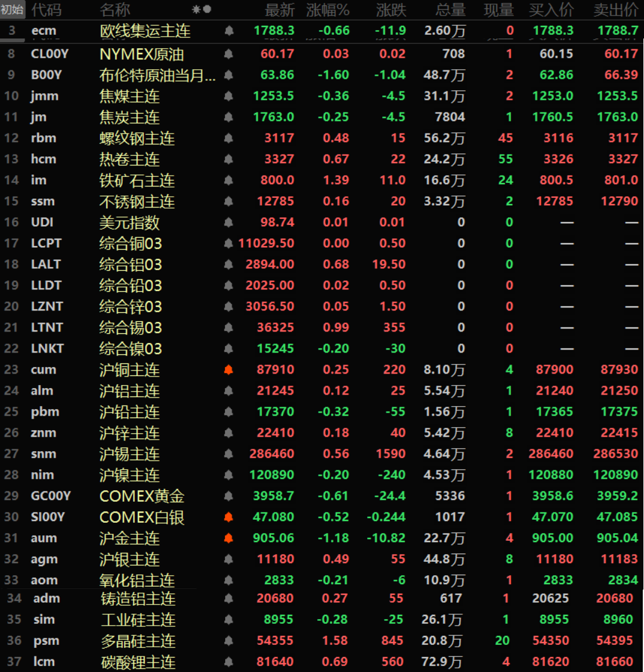
Task: Click the bell alert icon for 沪铜主连
Action: coord(229,370)
